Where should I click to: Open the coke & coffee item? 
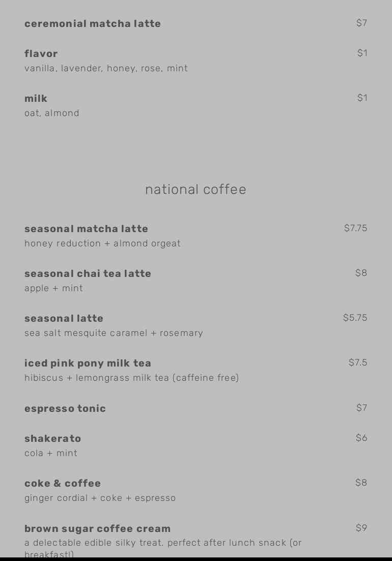click(x=63, y=483)
